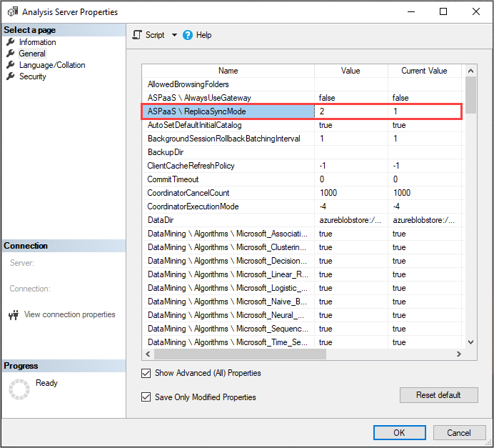The image size is (494, 448).
Task: Select the ASPaaS \ AlwaysUseGateway row
Action: coord(301,98)
